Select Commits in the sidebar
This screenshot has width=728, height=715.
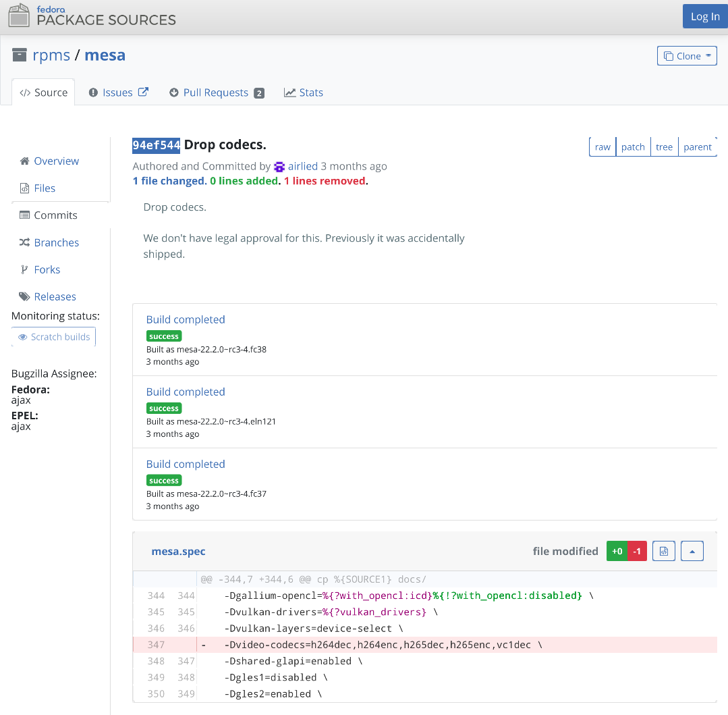pos(56,215)
